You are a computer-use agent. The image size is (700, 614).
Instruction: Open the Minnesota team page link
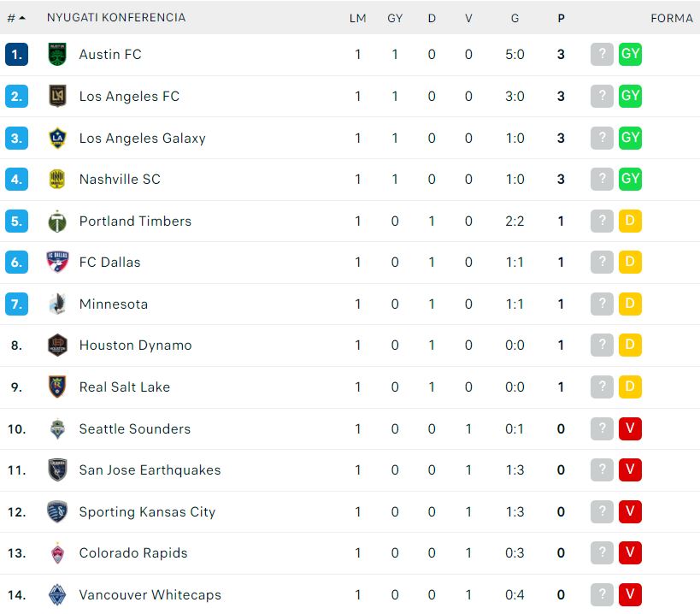coord(114,304)
